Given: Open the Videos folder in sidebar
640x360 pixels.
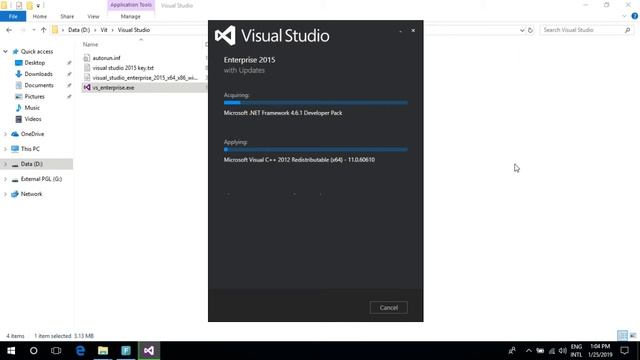Looking at the screenshot, I should click(33, 119).
